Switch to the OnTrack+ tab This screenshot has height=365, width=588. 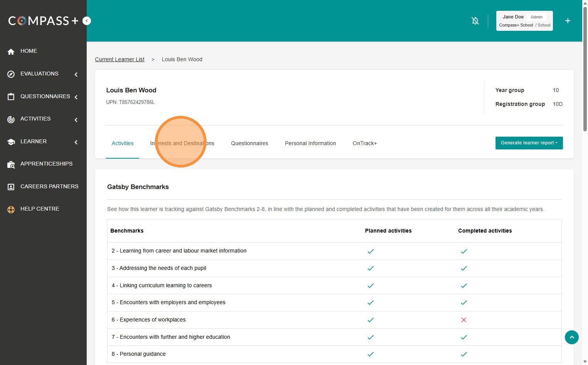click(365, 143)
